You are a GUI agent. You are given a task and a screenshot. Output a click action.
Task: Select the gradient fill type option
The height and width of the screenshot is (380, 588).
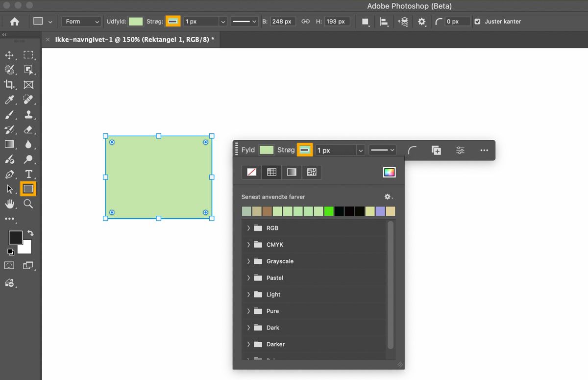(292, 172)
